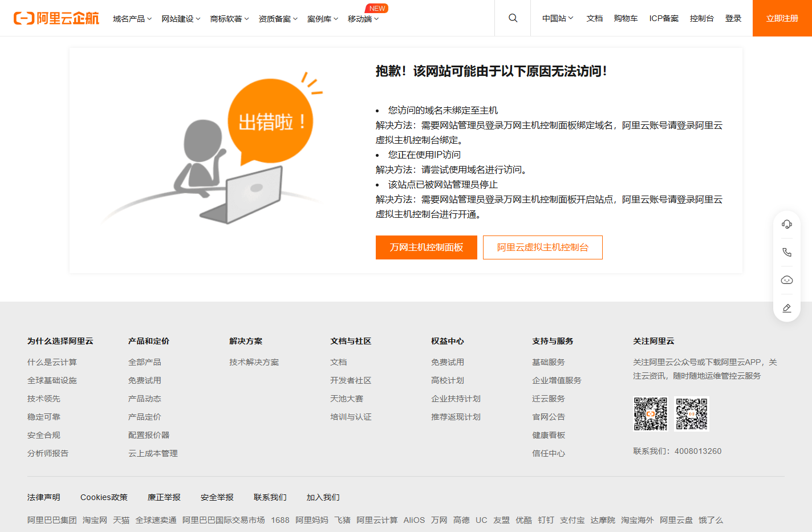Click 登录 to sign in
The image size is (812, 532).
pos(733,18)
